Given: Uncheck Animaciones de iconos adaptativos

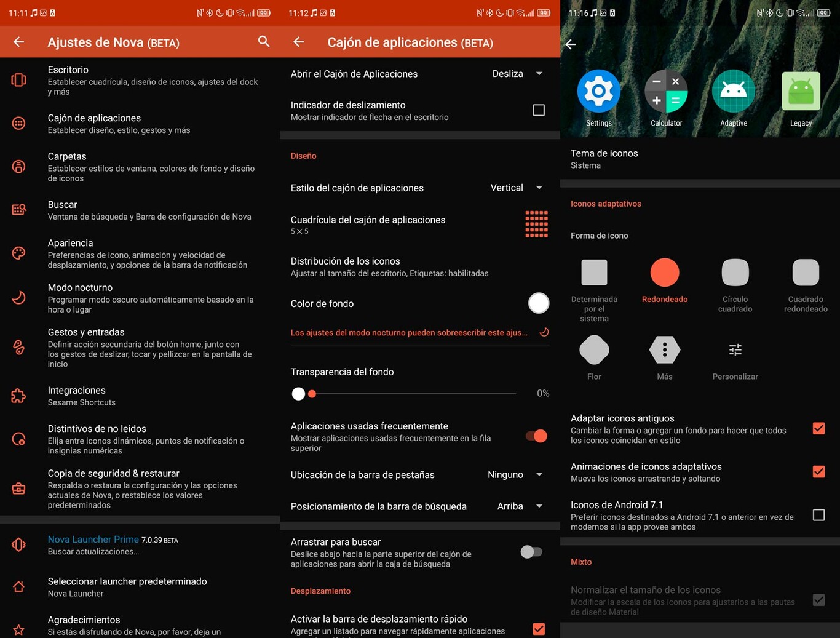Looking at the screenshot, I should click(818, 471).
